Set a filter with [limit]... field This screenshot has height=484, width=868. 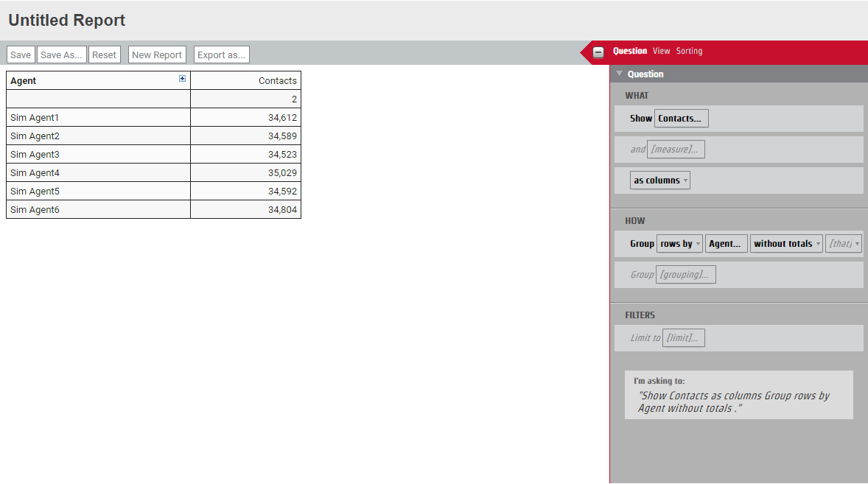[x=683, y=338]
